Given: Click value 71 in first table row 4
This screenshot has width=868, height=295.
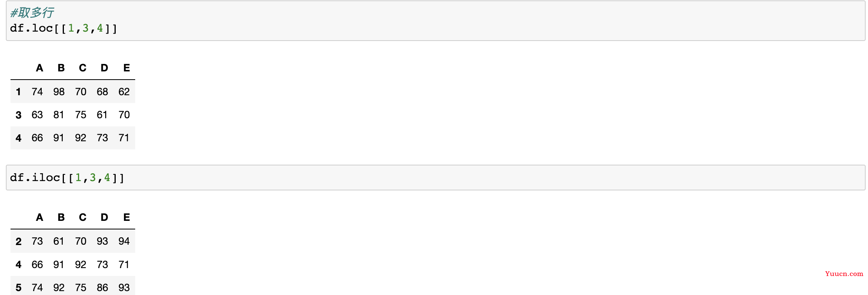Looking at the screenshot, I should pos(124,138).
